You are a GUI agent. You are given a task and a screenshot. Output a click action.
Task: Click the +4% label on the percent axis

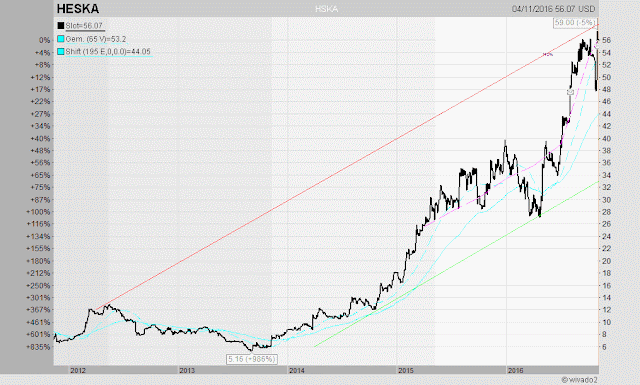(43, 53)
